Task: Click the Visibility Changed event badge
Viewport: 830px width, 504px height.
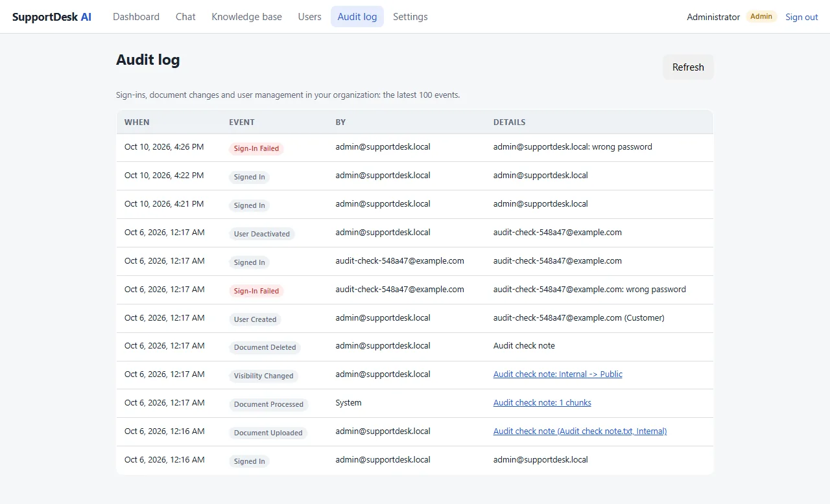Action: (x=263, y=376)
